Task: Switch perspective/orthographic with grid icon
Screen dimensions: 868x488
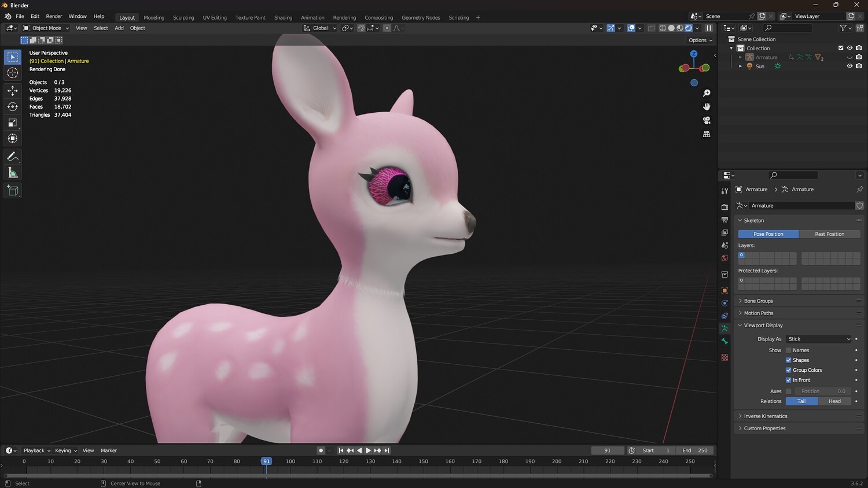Action: [x=707, y=134]
